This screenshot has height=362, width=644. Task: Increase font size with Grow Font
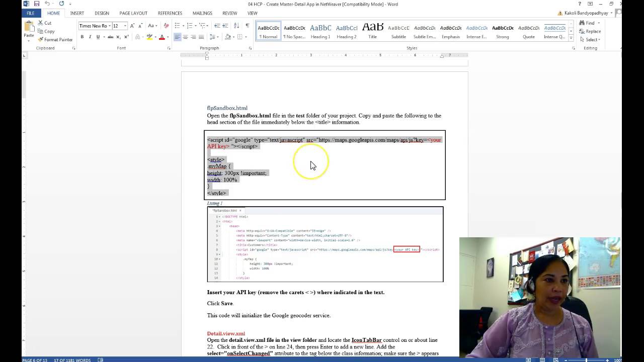(x=132, y=26)
